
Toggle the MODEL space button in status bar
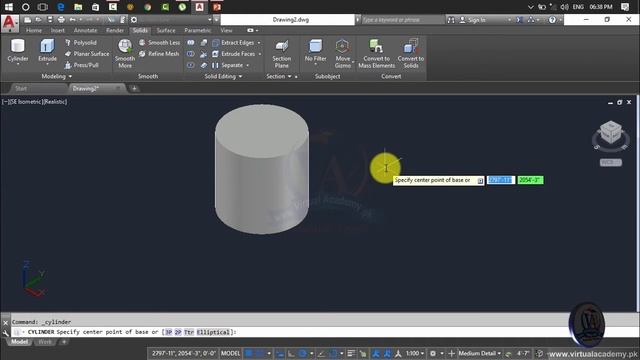[231, 353]
